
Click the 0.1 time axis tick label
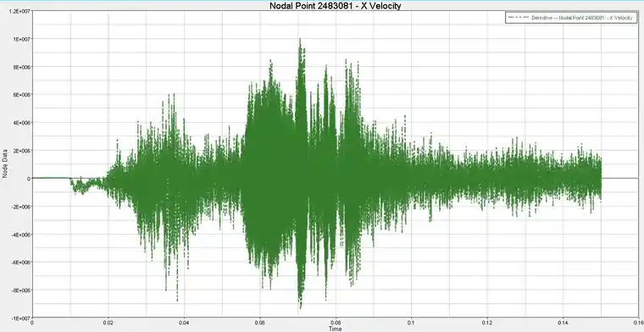pyautogui.click(x=411, y=323)
